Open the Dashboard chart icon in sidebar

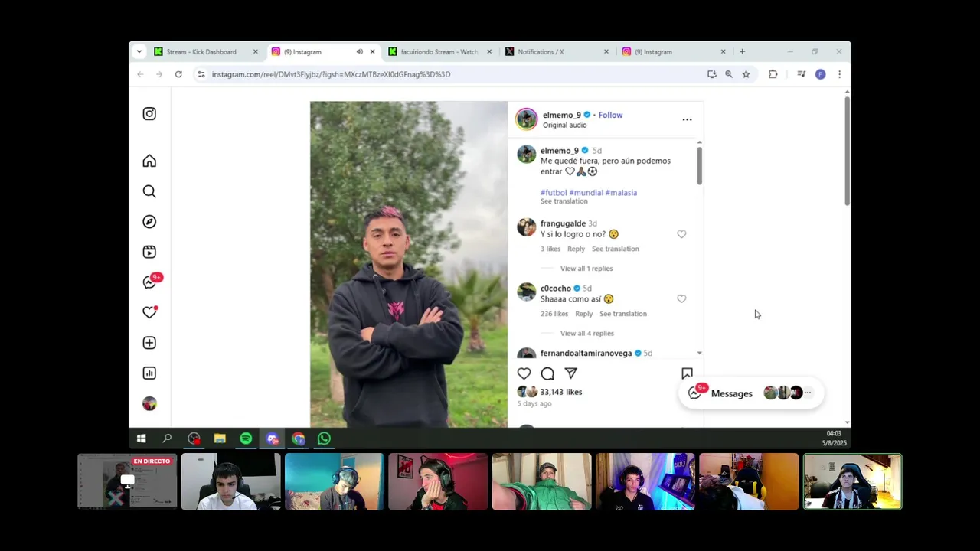(149, 373)
